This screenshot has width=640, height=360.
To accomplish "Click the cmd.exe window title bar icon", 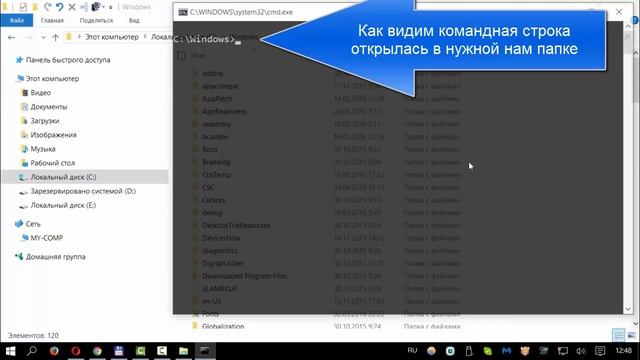I will click(183, 12).
